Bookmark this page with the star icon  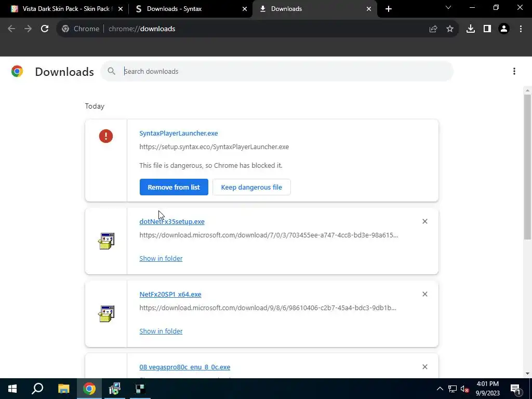click(x=450, y=29)
